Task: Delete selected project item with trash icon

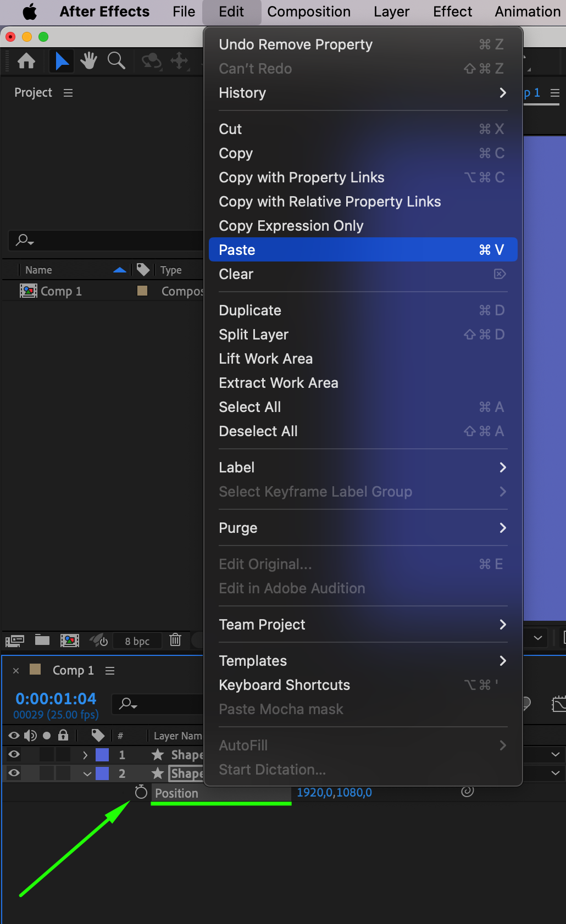Action: point(175,639)
